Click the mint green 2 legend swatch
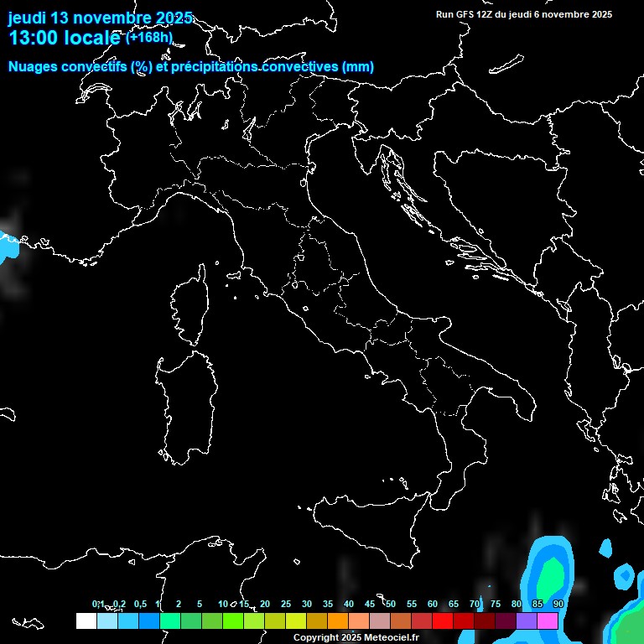Screen dimensions: 644x644 170,621
